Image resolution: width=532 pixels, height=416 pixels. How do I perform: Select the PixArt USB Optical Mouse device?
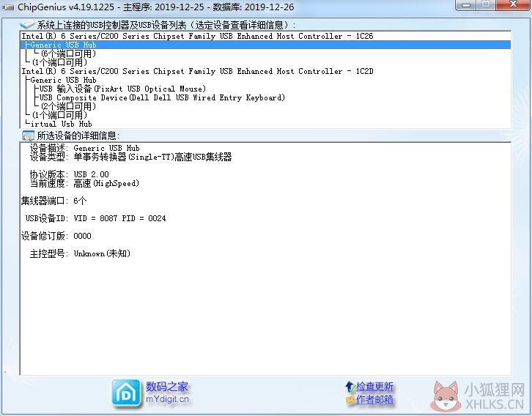click(x=266, y=89)
